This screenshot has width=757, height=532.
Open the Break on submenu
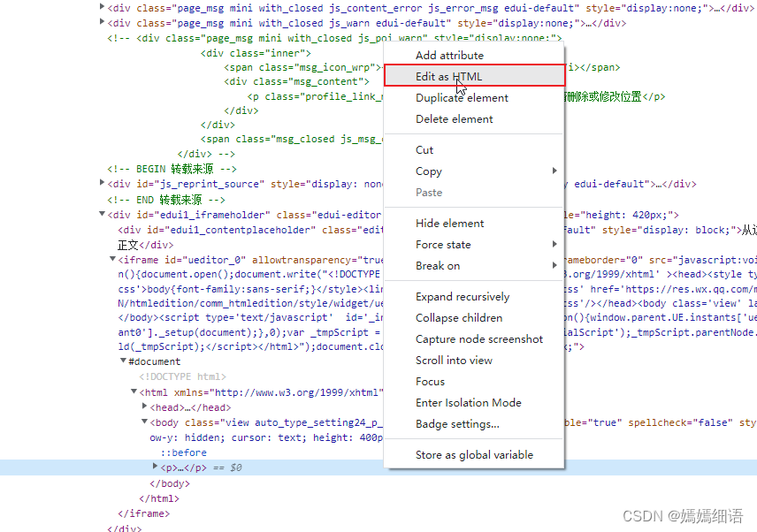tap(474, 266)
